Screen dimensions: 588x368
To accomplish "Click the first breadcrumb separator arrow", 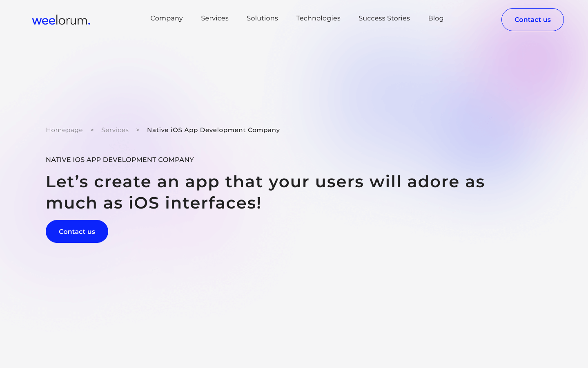I will 92,130.
